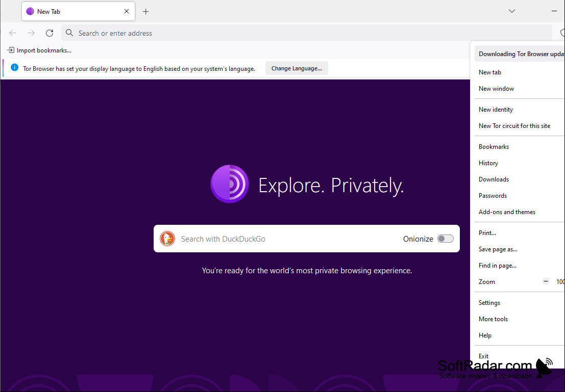Click the Onionize label
Viewport: 565px width, 392px height.
click(x=418, y=239)
